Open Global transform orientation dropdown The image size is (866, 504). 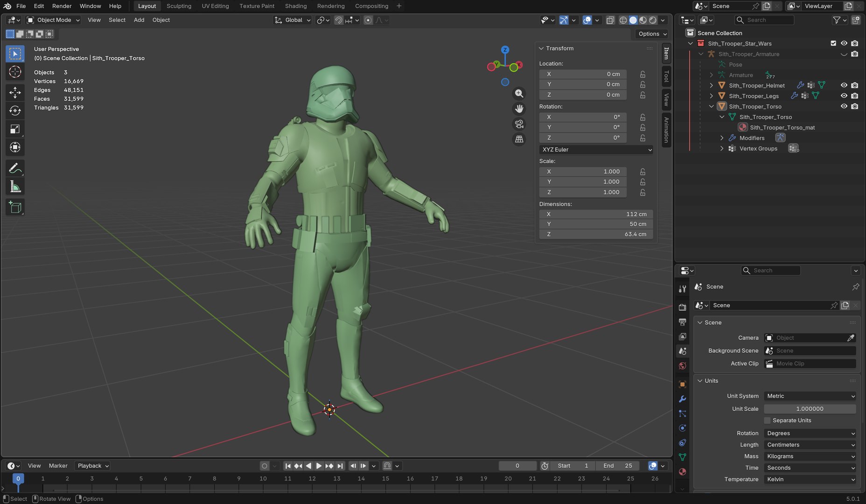(293, 20)
